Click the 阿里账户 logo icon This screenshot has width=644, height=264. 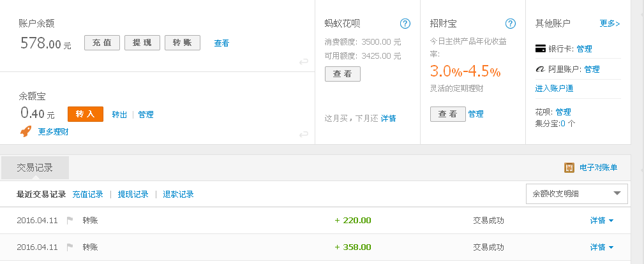(540, 69)
